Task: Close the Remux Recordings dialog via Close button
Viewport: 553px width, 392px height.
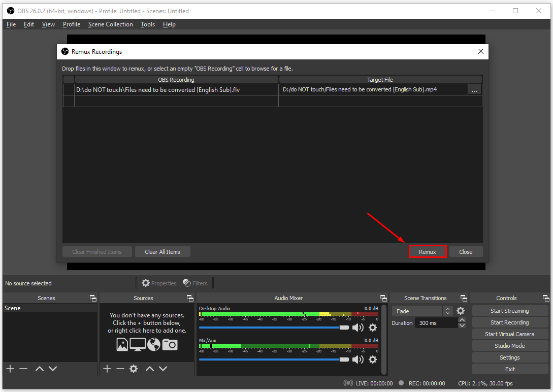Action: (x=466, y=252)
